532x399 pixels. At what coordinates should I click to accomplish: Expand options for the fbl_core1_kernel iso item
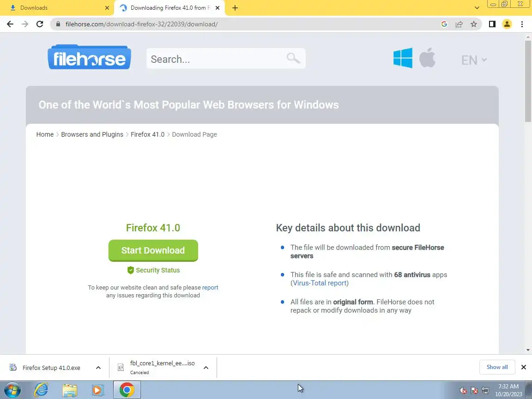point(206,368)
